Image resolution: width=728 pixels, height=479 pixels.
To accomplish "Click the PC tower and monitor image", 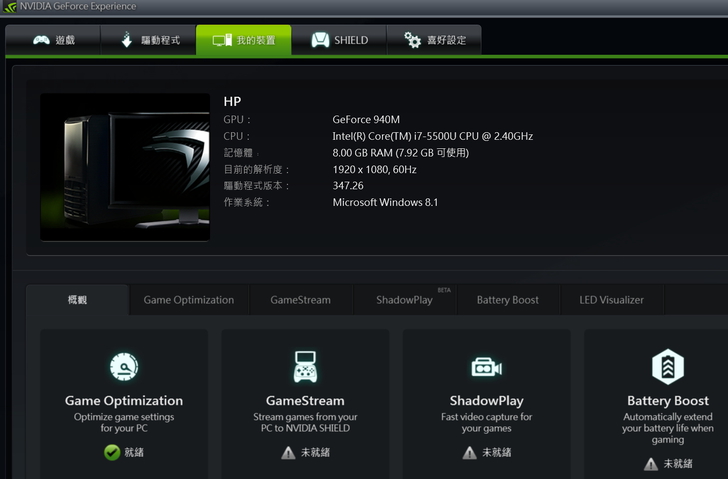I will [x=125, y=167].
